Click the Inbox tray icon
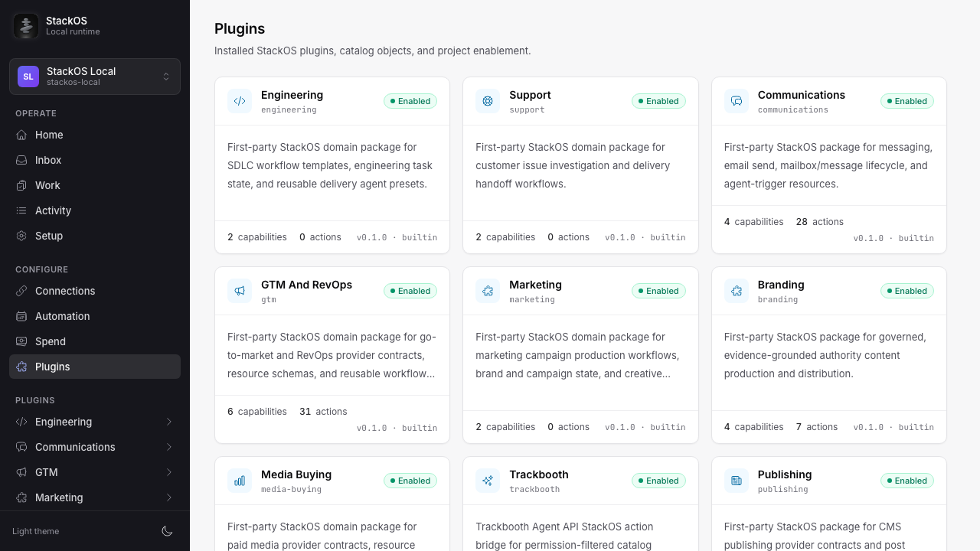The height and width of the screenshot is (551, 980). pos(21,160)
